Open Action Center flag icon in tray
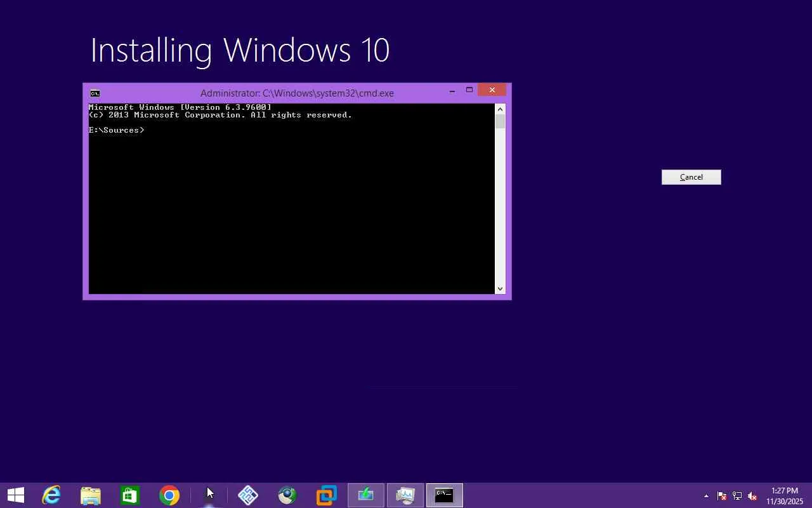The image size is (812, 508). coord(722,496)
